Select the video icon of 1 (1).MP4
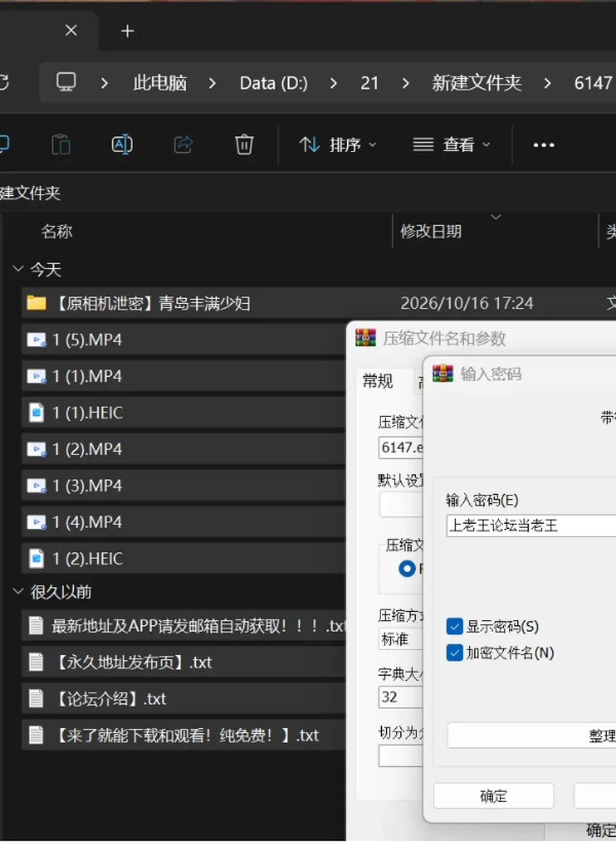616x842 pixels. click(37, 376)
